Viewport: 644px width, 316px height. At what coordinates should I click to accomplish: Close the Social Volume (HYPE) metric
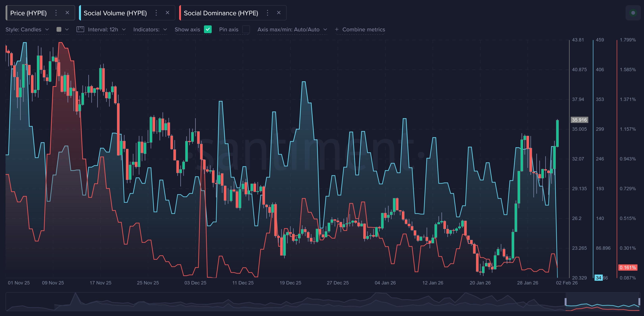(x=167, y=13)
